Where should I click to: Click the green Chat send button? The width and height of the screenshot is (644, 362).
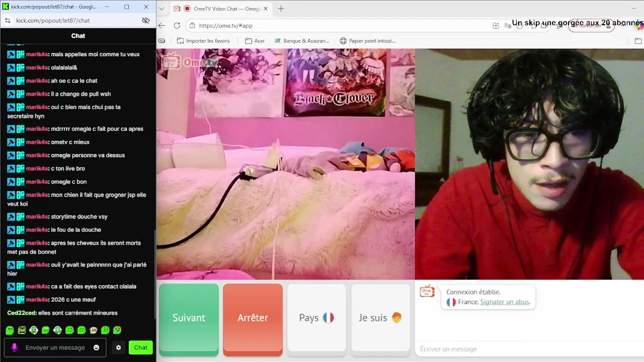[x=141, y=347]
